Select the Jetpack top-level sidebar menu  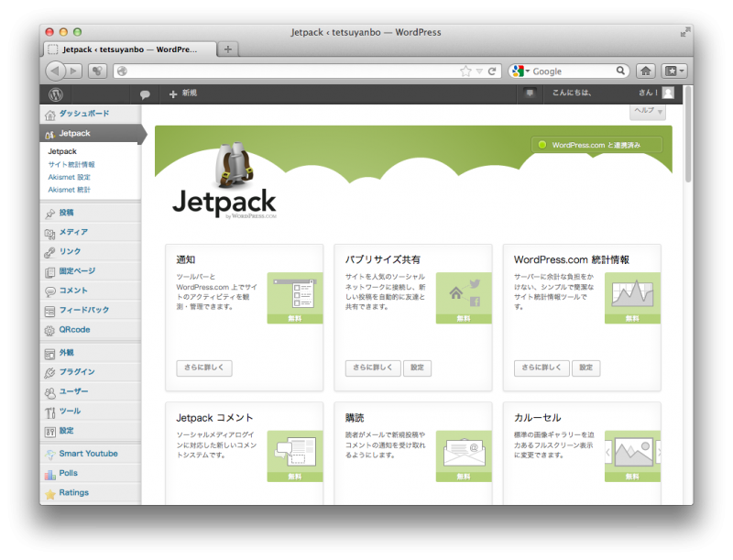[x=91, y=134]
